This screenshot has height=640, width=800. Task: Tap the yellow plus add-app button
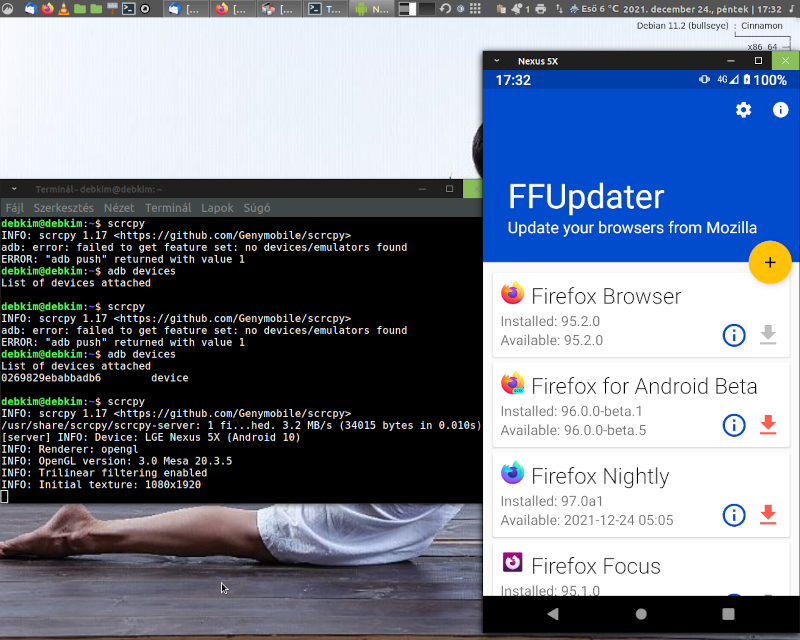coord(770,262)
